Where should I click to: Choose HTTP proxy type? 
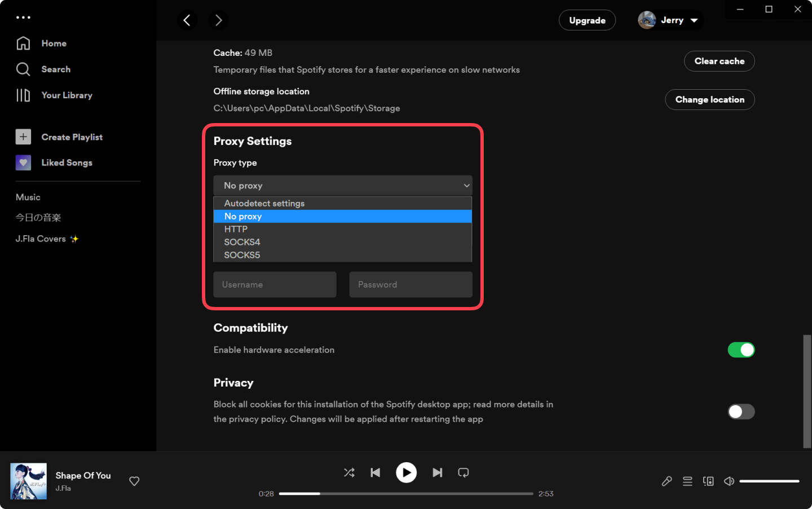[x=343, y=229]
